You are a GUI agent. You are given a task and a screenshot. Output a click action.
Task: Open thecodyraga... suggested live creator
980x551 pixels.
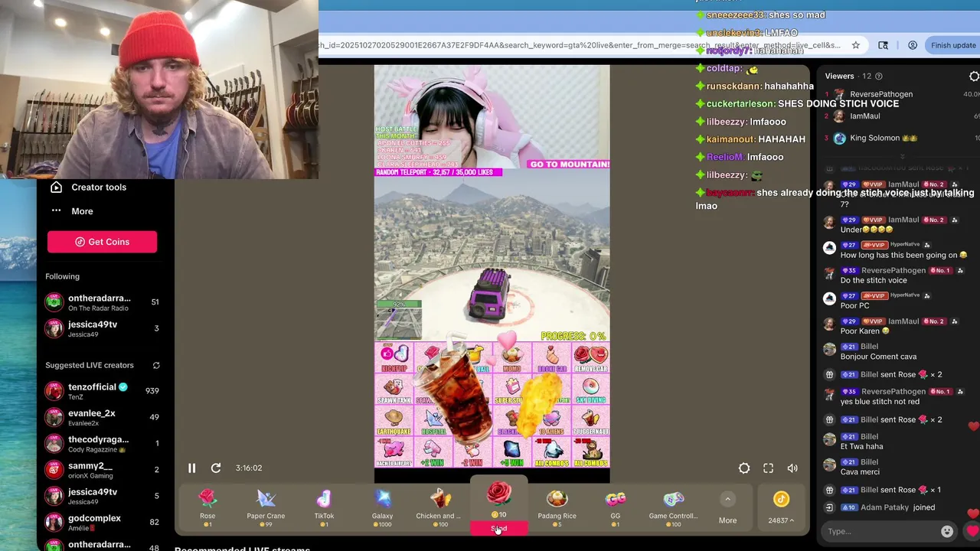[x=102, y=444]
